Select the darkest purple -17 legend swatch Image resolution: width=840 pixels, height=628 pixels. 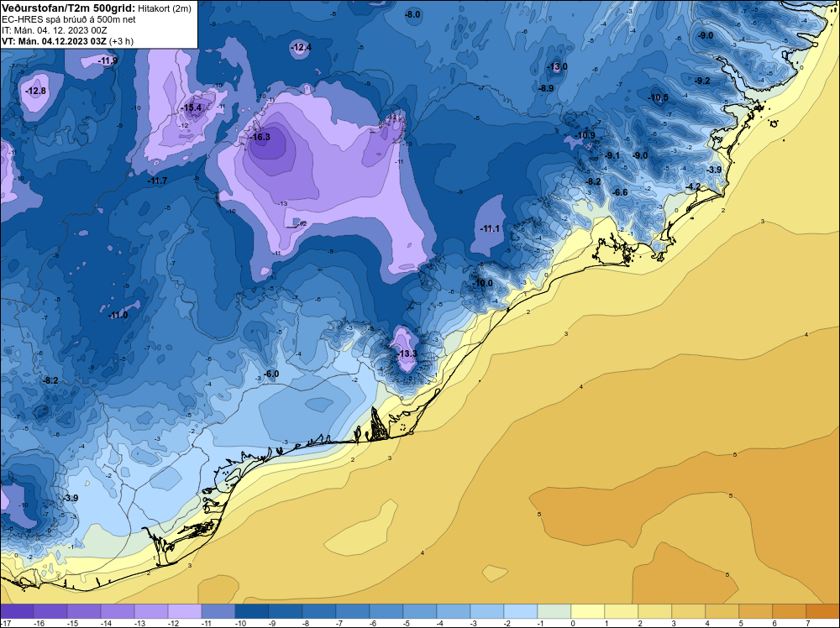click(x=17, y=611)
